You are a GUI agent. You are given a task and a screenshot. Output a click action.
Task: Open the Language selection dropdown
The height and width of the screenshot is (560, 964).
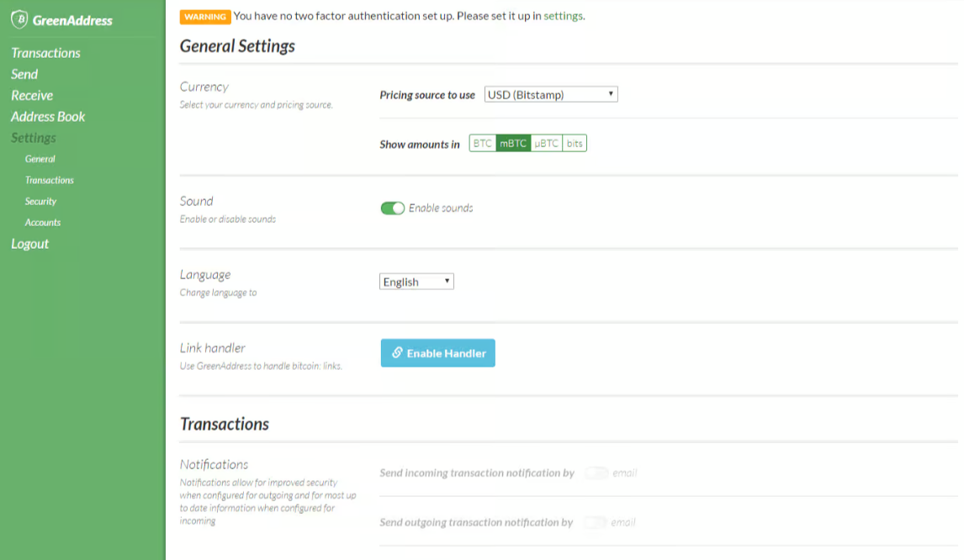click(x=416, y=281)
